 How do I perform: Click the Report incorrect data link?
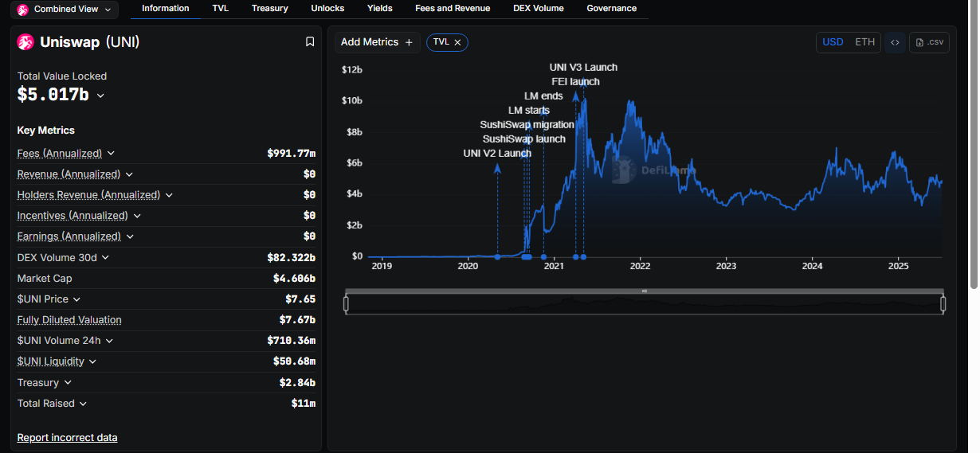(67, 438)
